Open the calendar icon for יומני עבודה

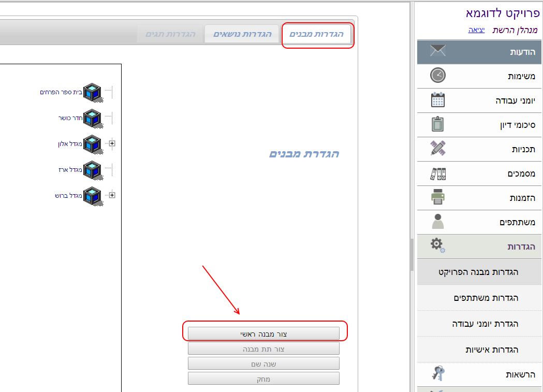point(438,99)
